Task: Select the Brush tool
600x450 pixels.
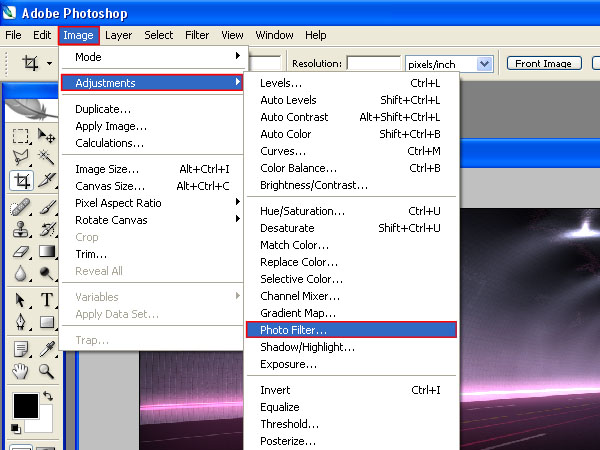Action: pos(46,208)
